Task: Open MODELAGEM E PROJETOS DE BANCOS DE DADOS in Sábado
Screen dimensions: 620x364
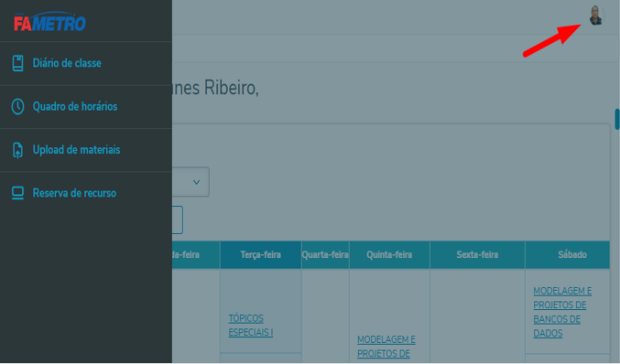Action: 562,312
